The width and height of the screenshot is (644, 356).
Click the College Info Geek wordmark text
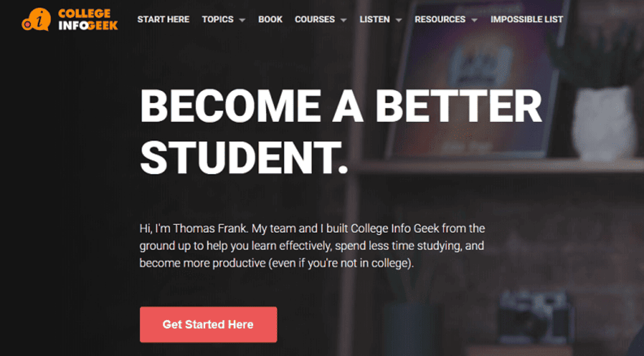coord(88,19)
